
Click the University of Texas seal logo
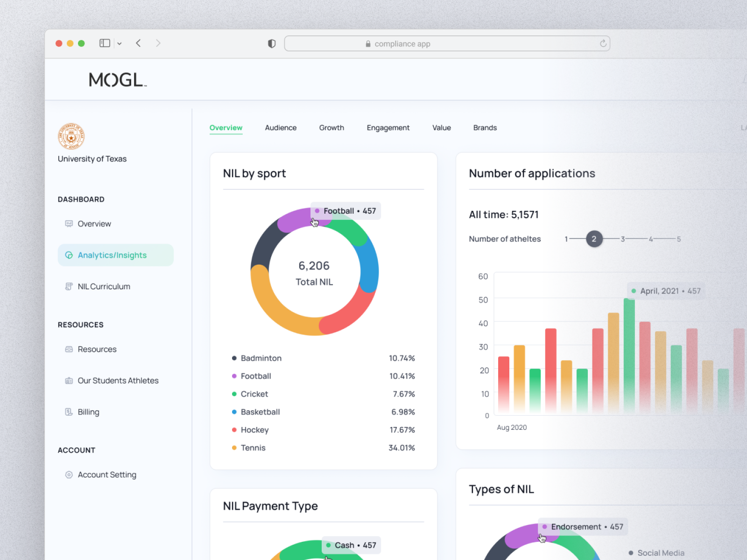pos(71,136)
